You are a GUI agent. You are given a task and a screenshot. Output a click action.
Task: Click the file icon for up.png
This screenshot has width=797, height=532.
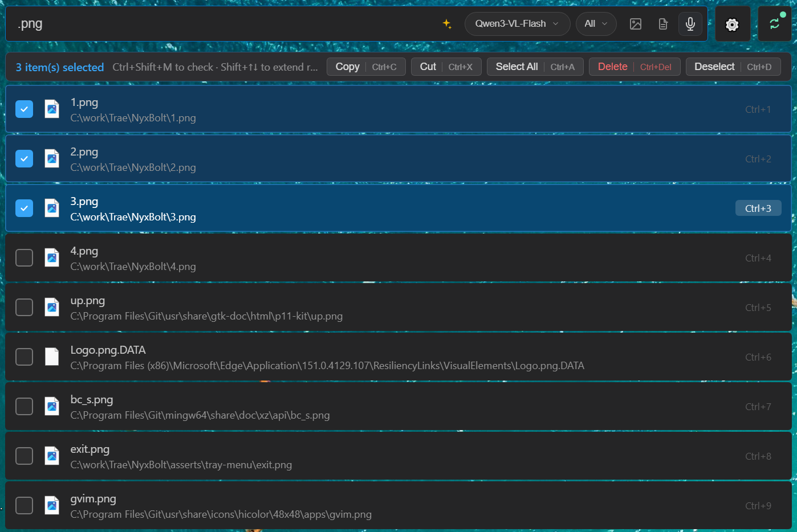[52, 307]
